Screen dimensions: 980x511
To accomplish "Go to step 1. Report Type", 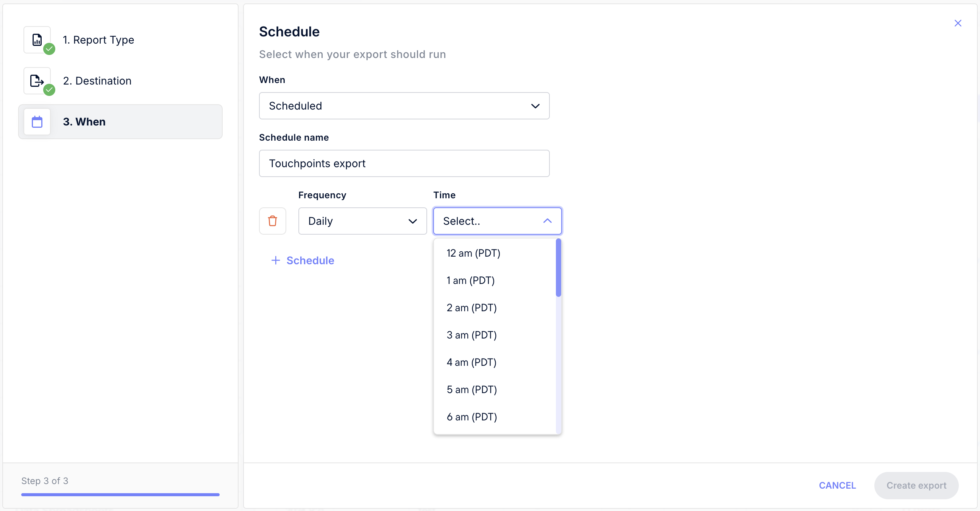I will (98, 39).
